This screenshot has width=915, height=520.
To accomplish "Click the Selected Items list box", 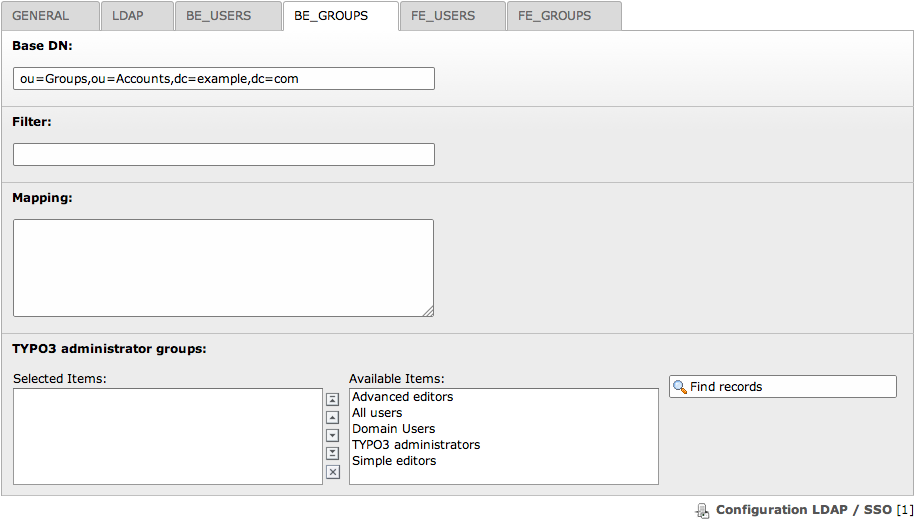I will click(168, 437).
